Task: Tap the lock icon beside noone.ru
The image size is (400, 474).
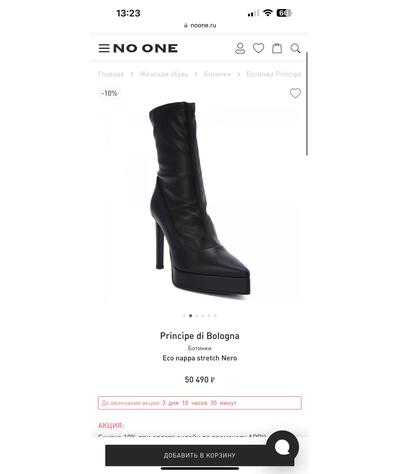Action: [186, 25]
